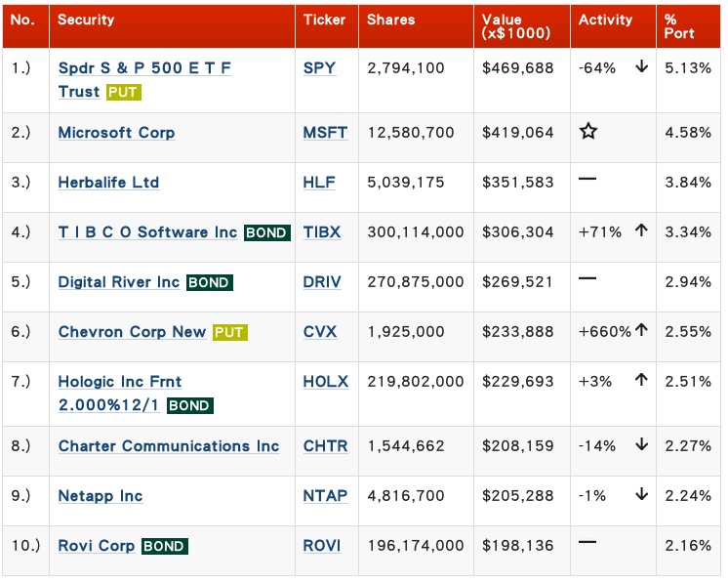Click the ROVI ticker link

point(322,545)
